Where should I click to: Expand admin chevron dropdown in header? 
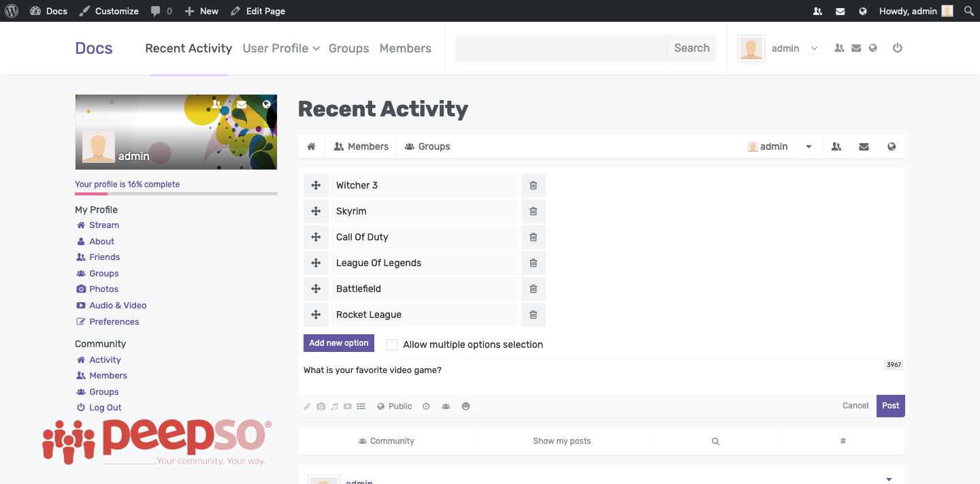pyautogui.click(x=815, y=48)
